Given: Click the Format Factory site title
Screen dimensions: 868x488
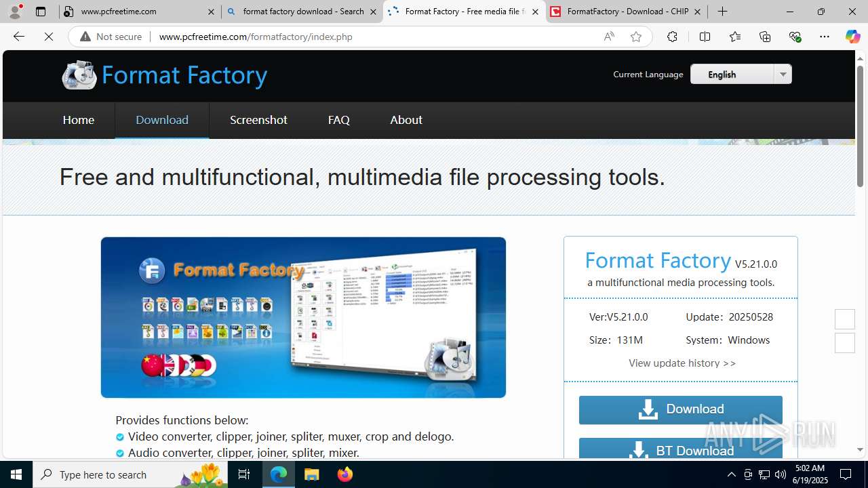Looking at the screenshot, I should tap(184, 75).
